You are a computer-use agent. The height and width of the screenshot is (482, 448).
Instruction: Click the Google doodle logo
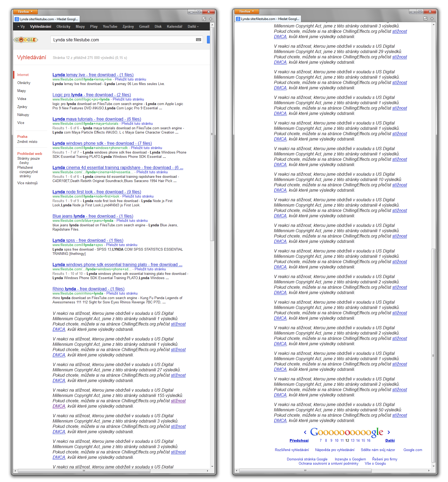(x=26, y=40)
